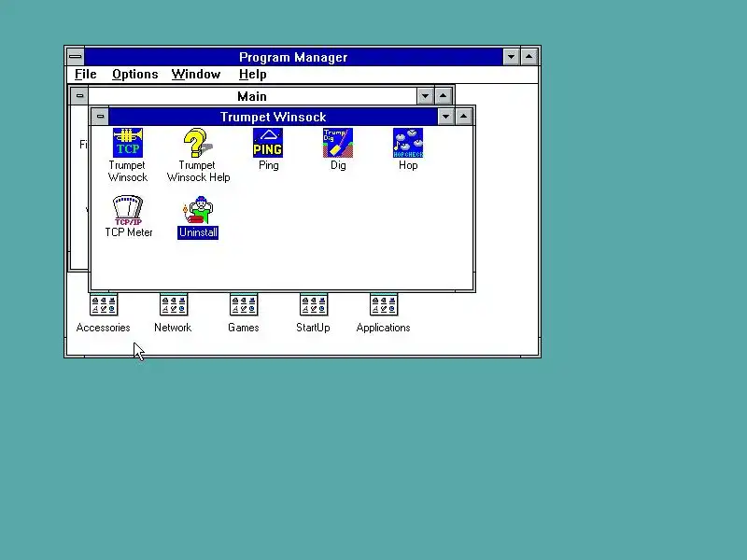Click the 'Hop' label text
The height and width of the screenshot is (560, 747).
click(408, 165)
